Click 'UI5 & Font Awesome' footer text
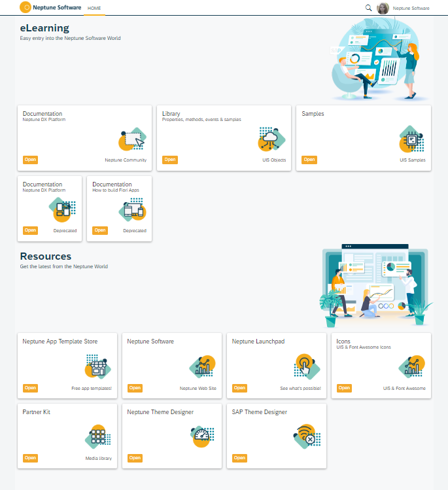The width and height of the screenshot is (448, 490). 404,388
